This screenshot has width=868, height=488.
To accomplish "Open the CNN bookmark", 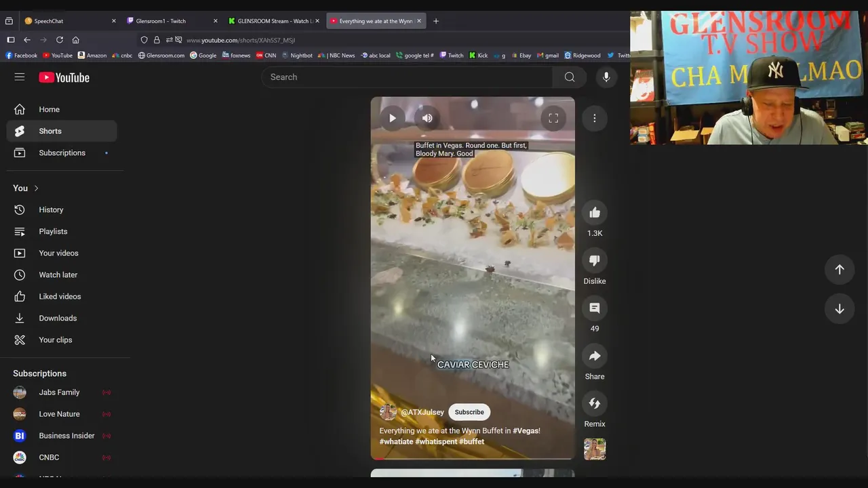I will (267, 56).
